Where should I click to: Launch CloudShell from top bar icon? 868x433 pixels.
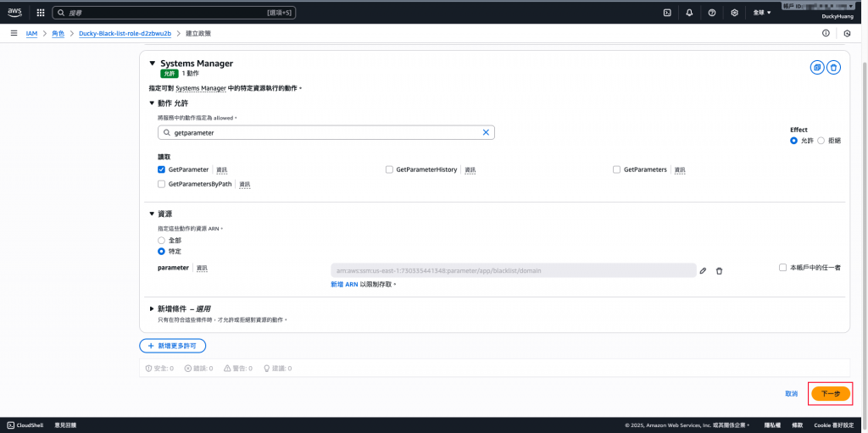(668, 12)
